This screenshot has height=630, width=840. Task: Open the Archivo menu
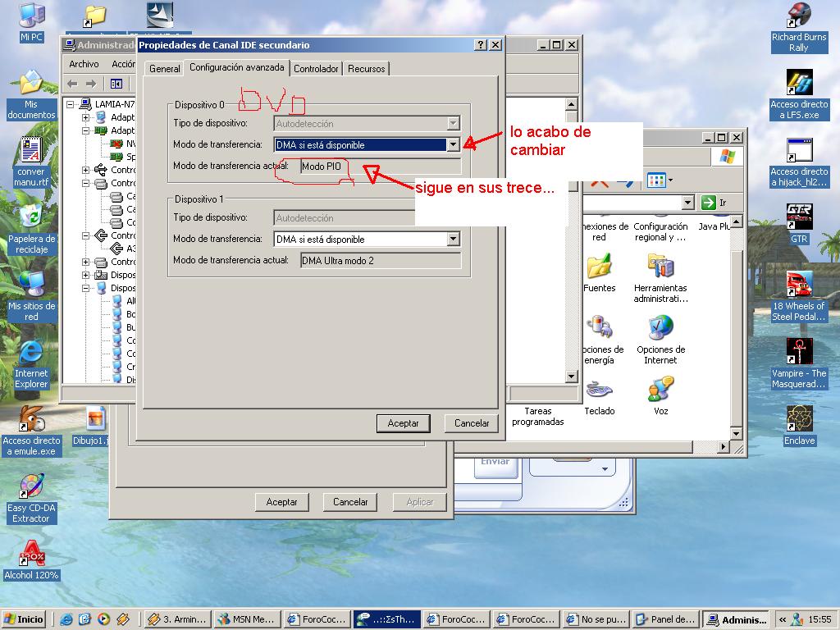click(x=84, y=64)
